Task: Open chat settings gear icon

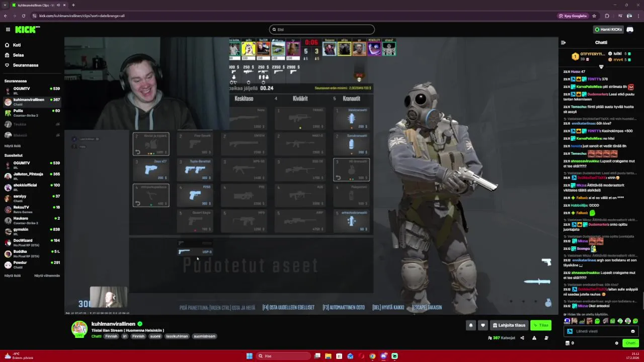Action: [617, 343]
